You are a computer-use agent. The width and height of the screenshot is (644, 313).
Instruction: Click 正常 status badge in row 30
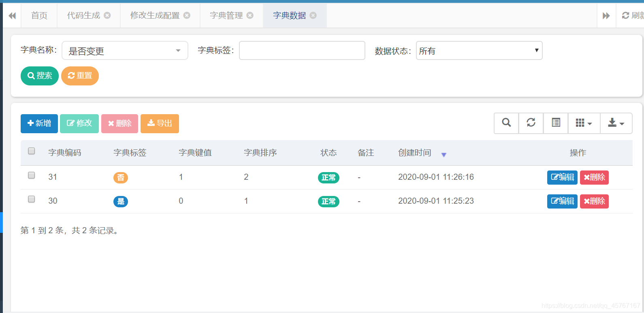pos(328,202)
